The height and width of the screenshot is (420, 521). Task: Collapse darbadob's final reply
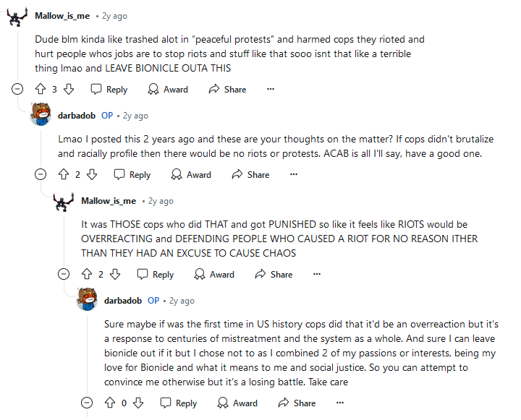[87, 403]
